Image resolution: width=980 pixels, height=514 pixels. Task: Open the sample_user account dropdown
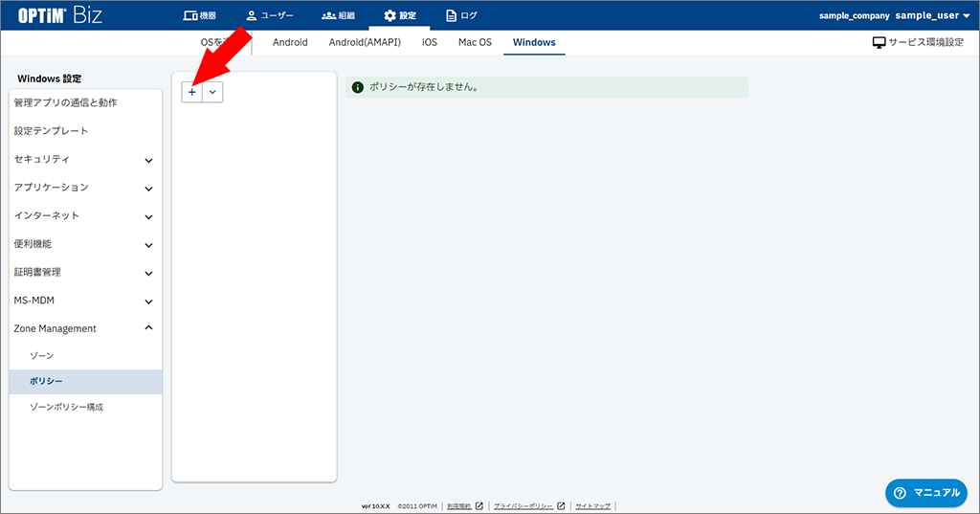(932, 15)
